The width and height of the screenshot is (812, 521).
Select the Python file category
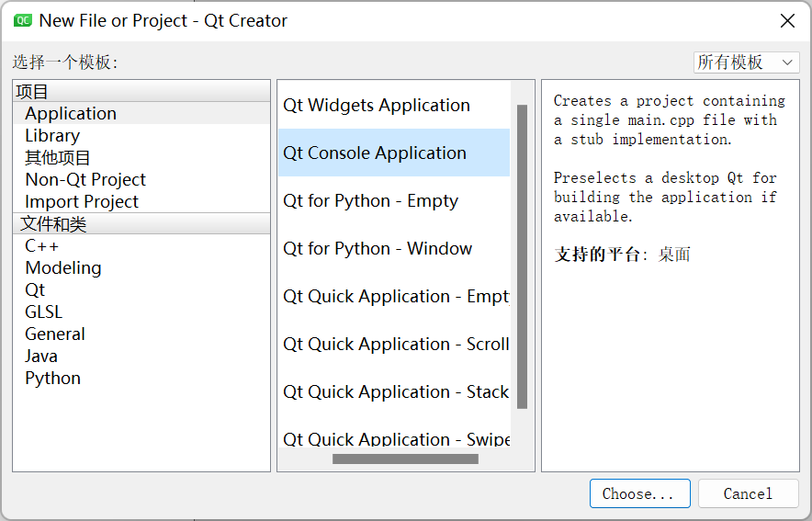(x=141, y=378)
